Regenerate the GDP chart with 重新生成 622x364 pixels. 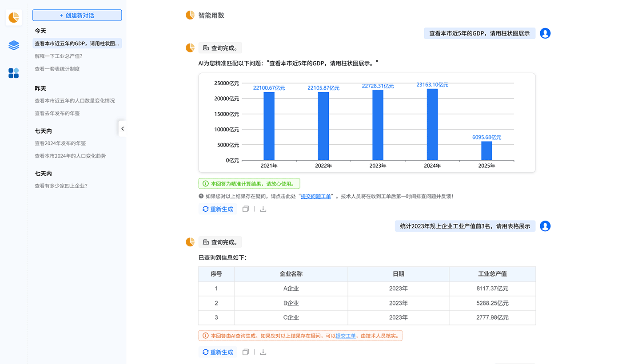pyautogui.click(x=217, y=209)
